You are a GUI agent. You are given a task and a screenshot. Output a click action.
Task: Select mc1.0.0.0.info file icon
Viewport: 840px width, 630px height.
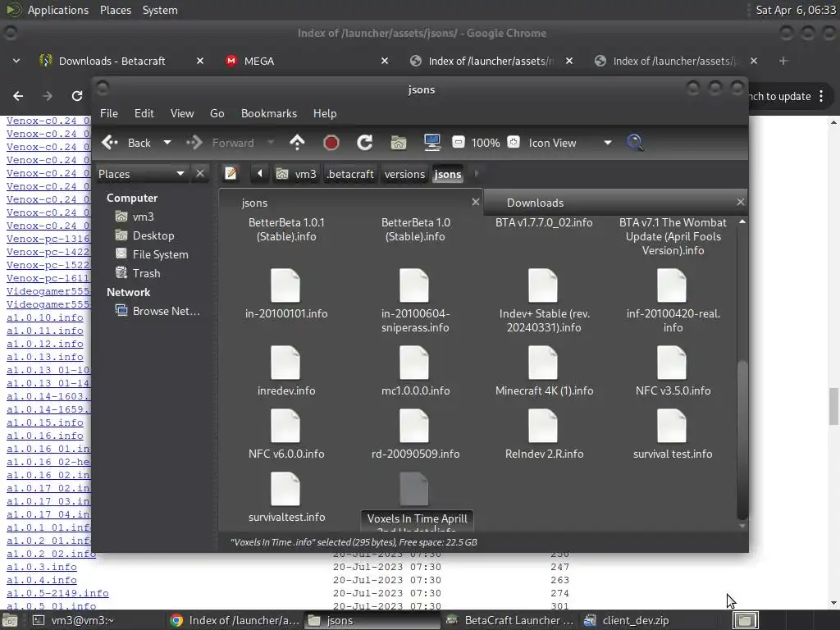pyautogui.click(x=414, y=362)
